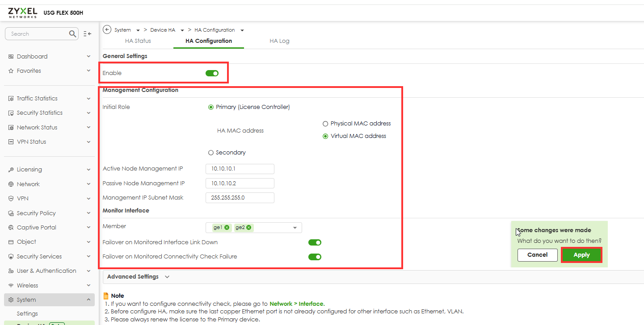Apply the configuration changes
644x325 pixels.
(581, 255)
